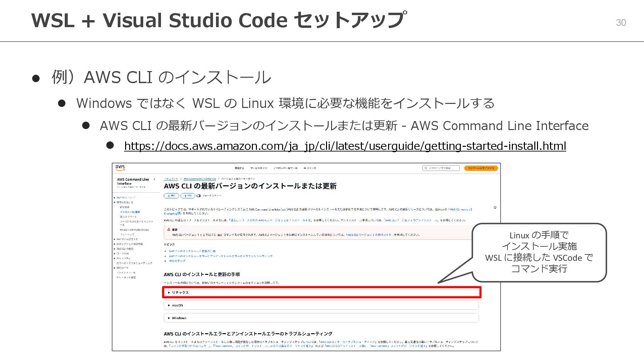Screen dimensions: 644x362
Task: Toggle the フォーカスモード switch
Action: tap(199, 196)
